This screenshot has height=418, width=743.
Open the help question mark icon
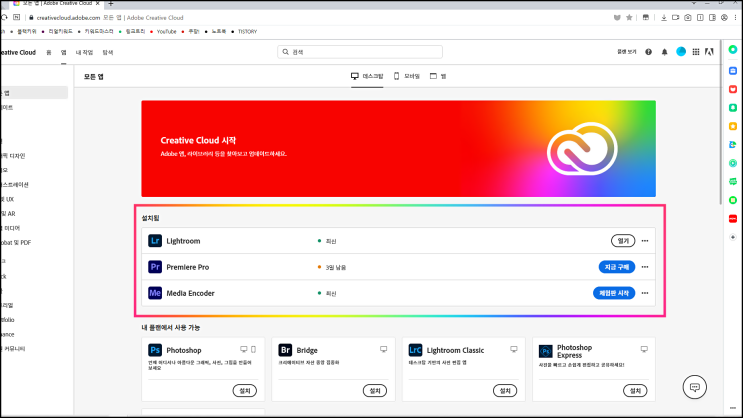point(648,52)
